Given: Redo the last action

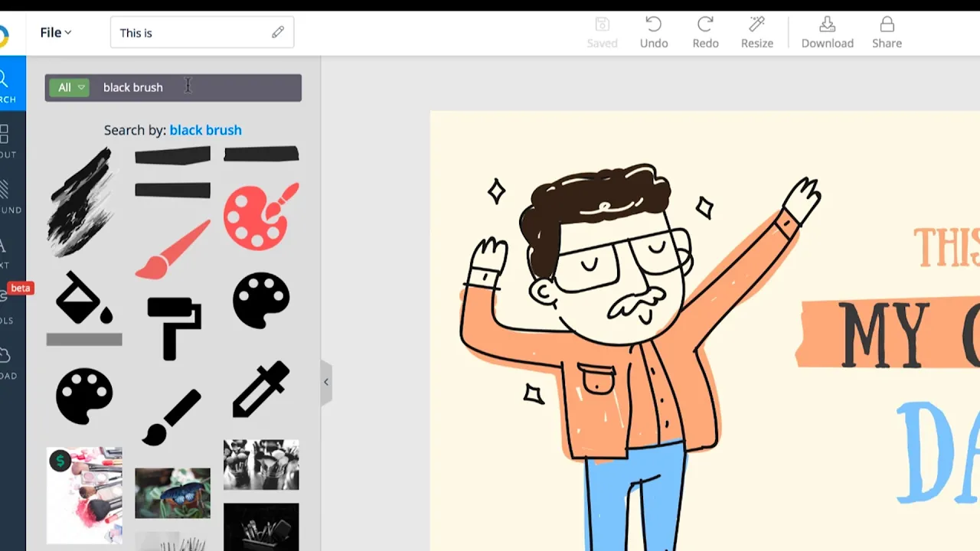Looking at the screenshot, I should (705, 33).
